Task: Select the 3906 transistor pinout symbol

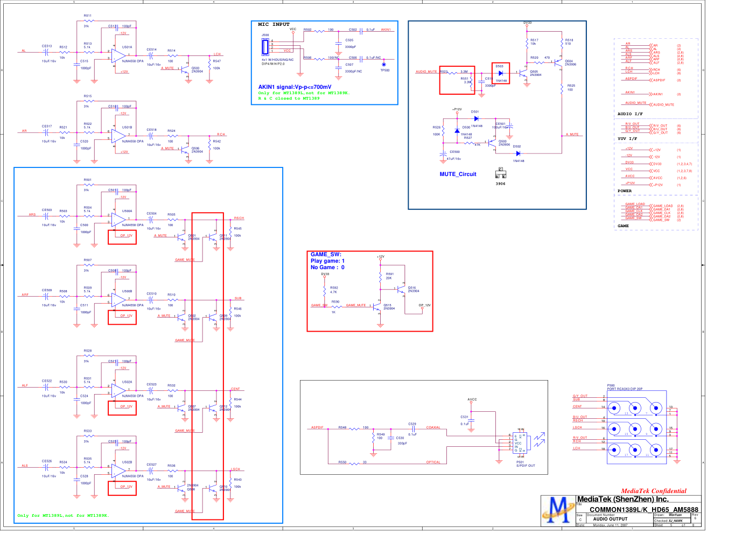Action: (500, 173)
